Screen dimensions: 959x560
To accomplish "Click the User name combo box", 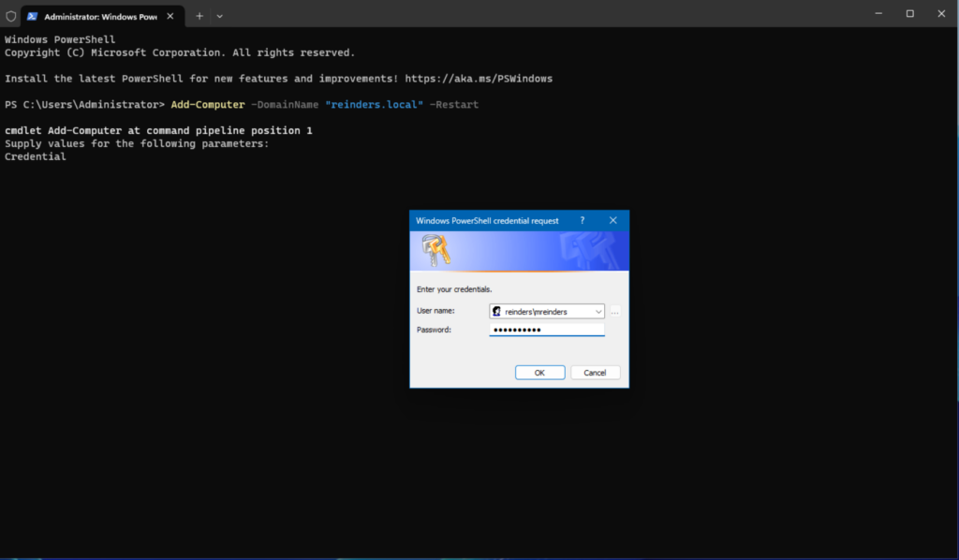I will pyautogui.click(x=547, y=311).
